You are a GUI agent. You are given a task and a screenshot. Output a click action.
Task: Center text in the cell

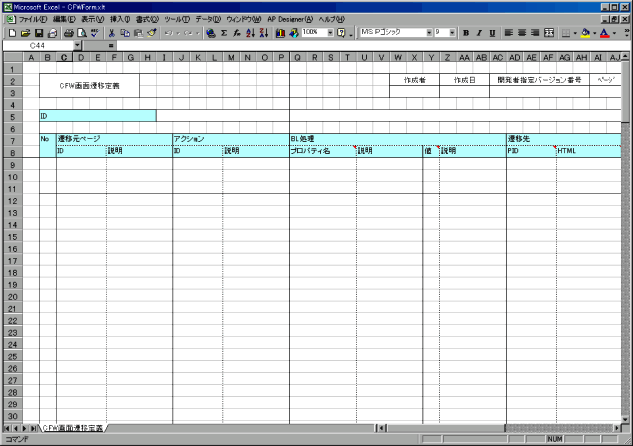(x=522, y=33)
